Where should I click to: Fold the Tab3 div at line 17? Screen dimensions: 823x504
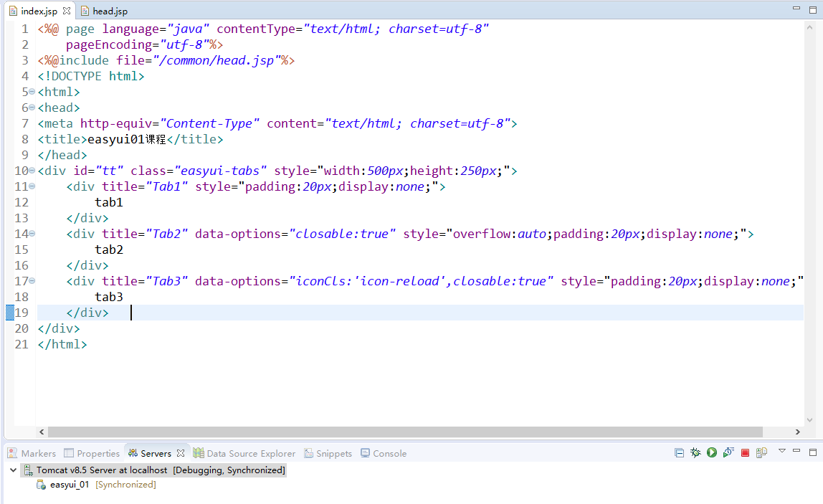pyautogui.click(x=32, y=281)
